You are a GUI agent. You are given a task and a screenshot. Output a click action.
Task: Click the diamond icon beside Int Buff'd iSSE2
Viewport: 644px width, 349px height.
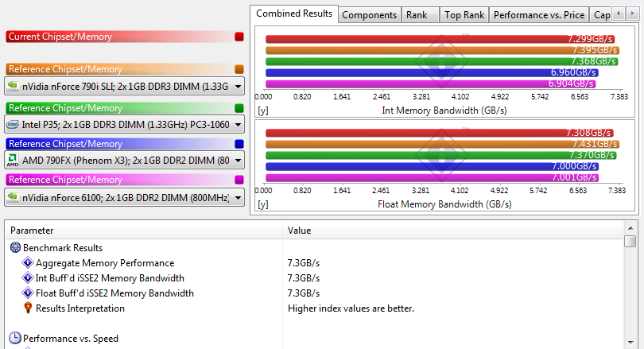[28, 277]
